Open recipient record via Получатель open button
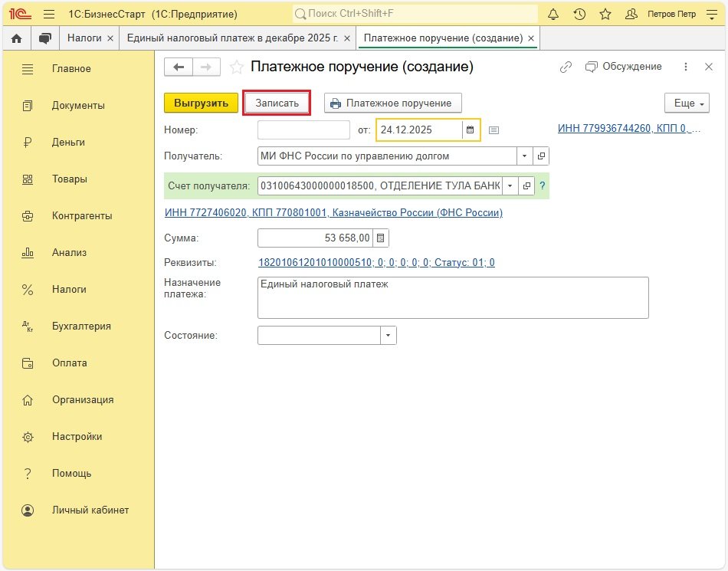The image size is (728, 571). (541, 156)
